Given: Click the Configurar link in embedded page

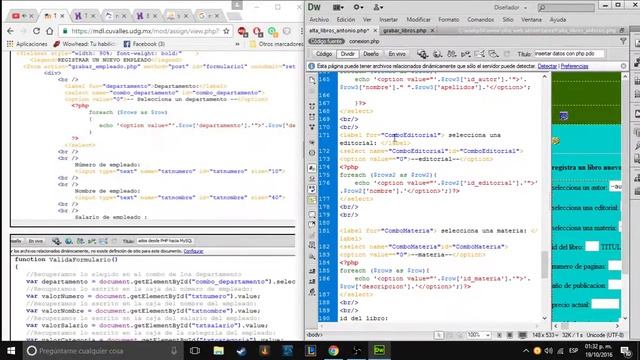Looking at the screenshot, I should tap(193, 251).
